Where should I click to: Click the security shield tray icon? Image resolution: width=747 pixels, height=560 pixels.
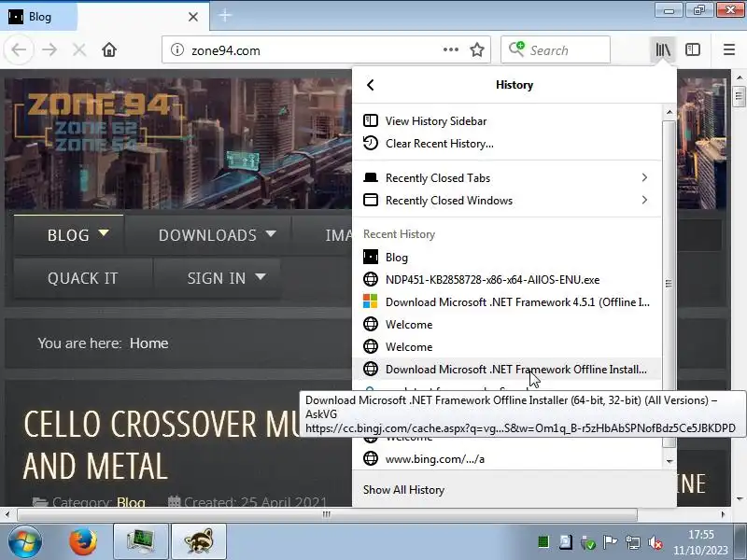pos(588,542)
